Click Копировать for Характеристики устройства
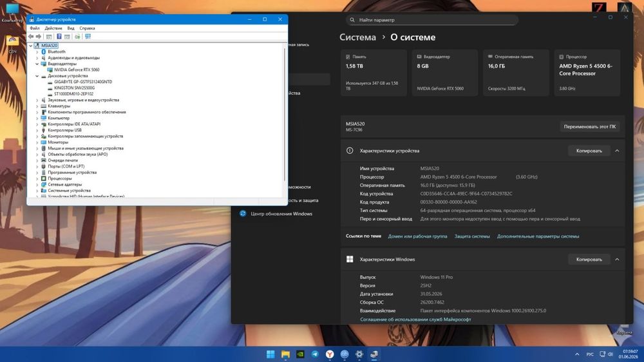The width and height of the screenshot is (644, 362). pos(589,151)
